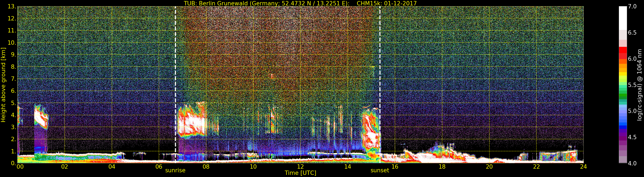Click height-axis tick label '13.'
Image resolution: width=644 pixels, height=177 pixels.
pos(12,6)
